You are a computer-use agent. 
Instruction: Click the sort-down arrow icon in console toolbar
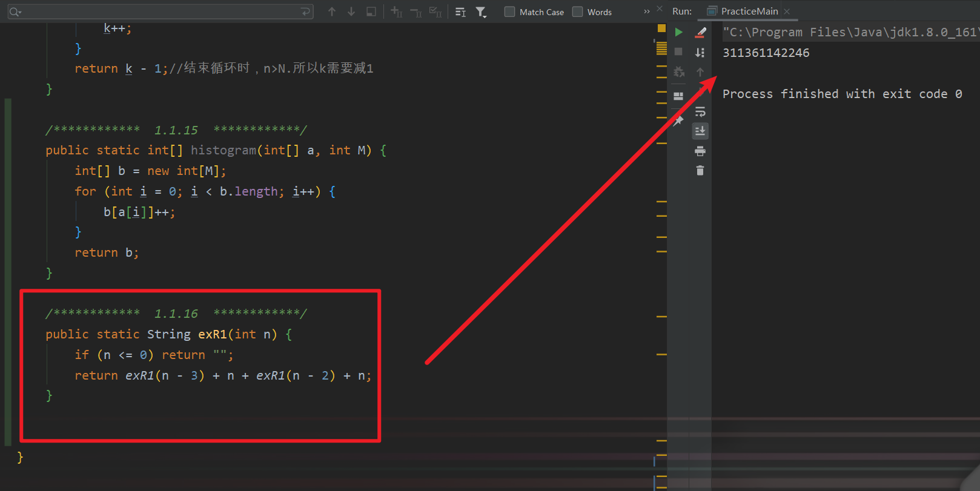(700, 52)
